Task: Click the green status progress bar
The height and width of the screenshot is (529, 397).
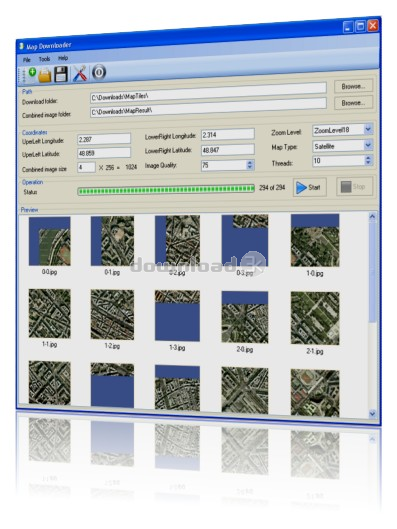Action: point(166,190)
